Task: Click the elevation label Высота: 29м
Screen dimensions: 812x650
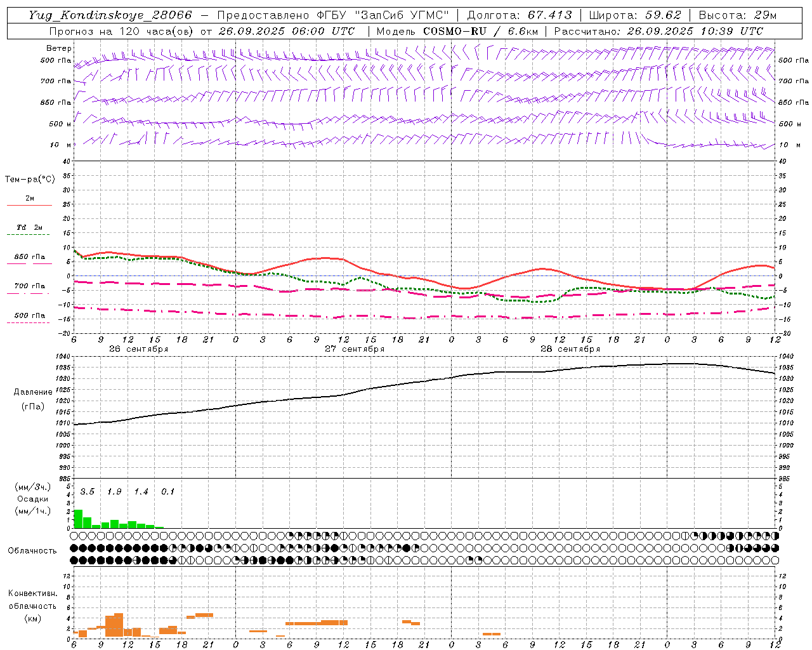Action: (x=737, y=15)
